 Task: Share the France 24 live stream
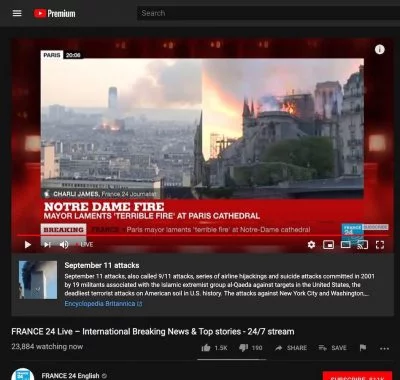[x=291, y=348]
